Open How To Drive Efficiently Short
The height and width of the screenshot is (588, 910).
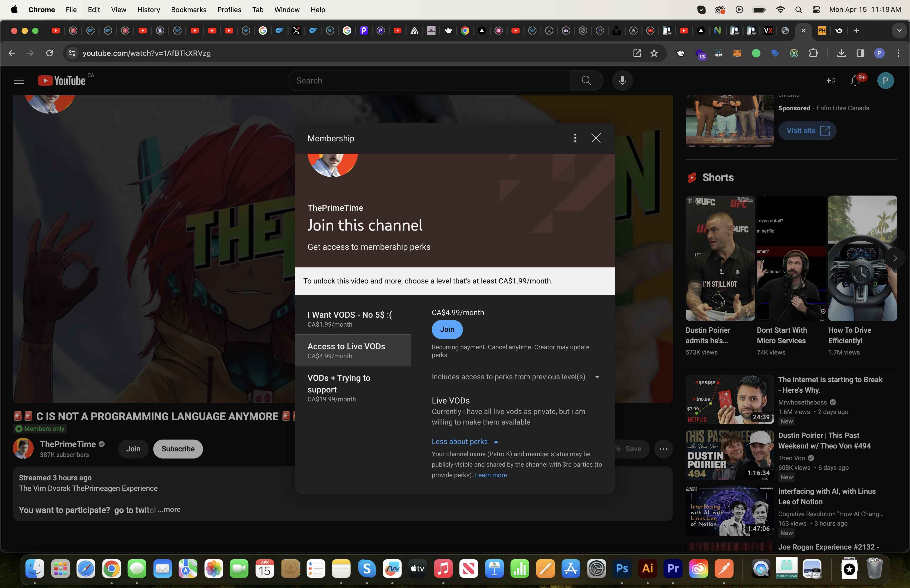[x=863, y=258]
